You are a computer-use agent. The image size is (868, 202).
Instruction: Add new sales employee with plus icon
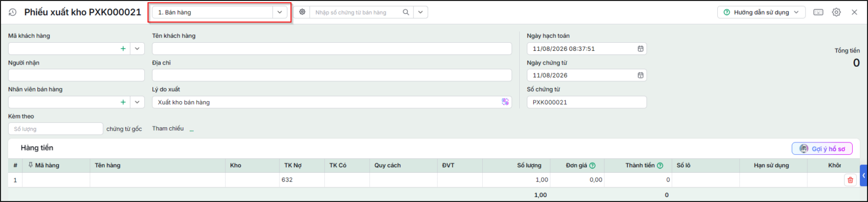click(x=123, y=102)
